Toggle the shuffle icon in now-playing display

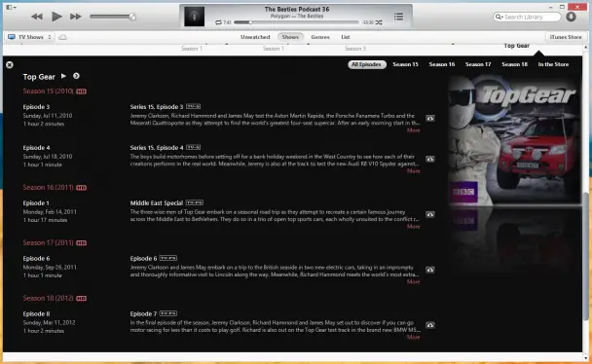[379, 22]
